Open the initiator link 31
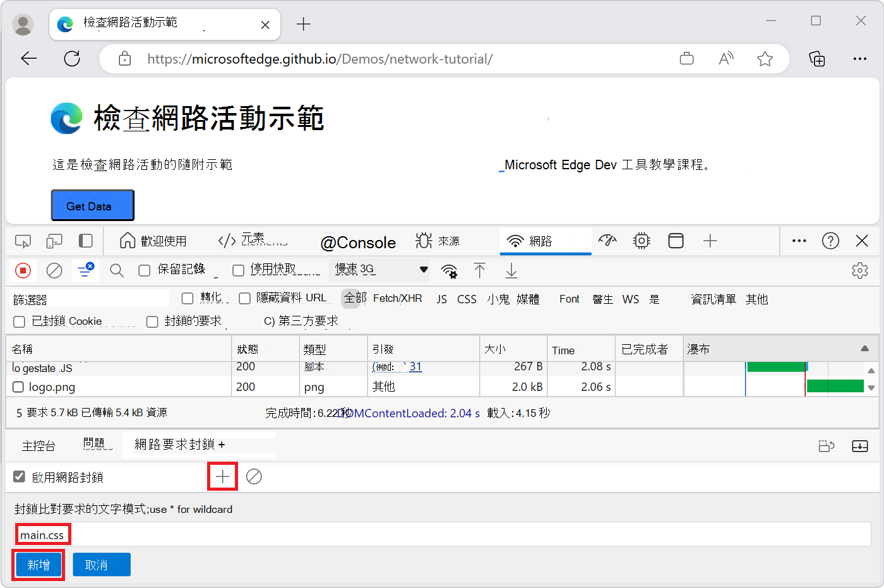This screenshot has height=588, width=884. pyautogui.click(x=415, y=367)
